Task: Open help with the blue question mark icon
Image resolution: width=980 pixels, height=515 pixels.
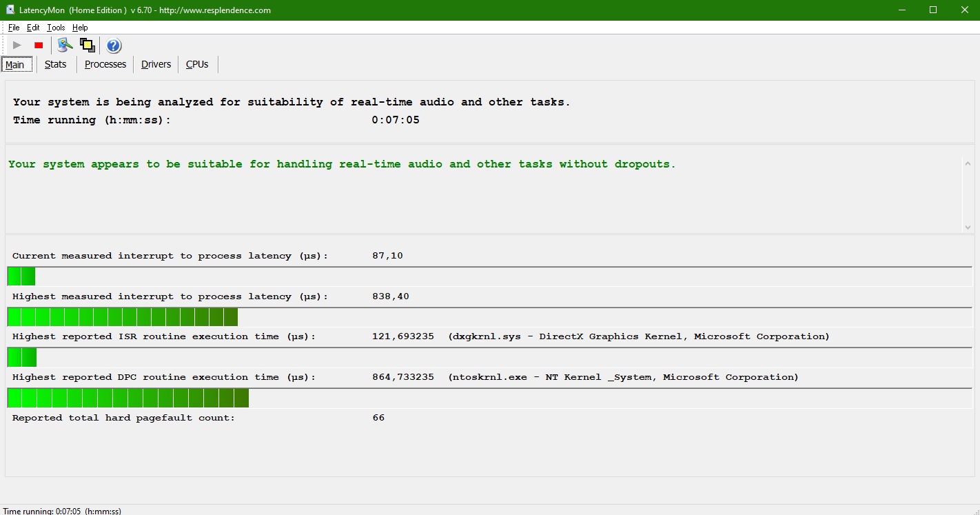Action: pos(114,46)
